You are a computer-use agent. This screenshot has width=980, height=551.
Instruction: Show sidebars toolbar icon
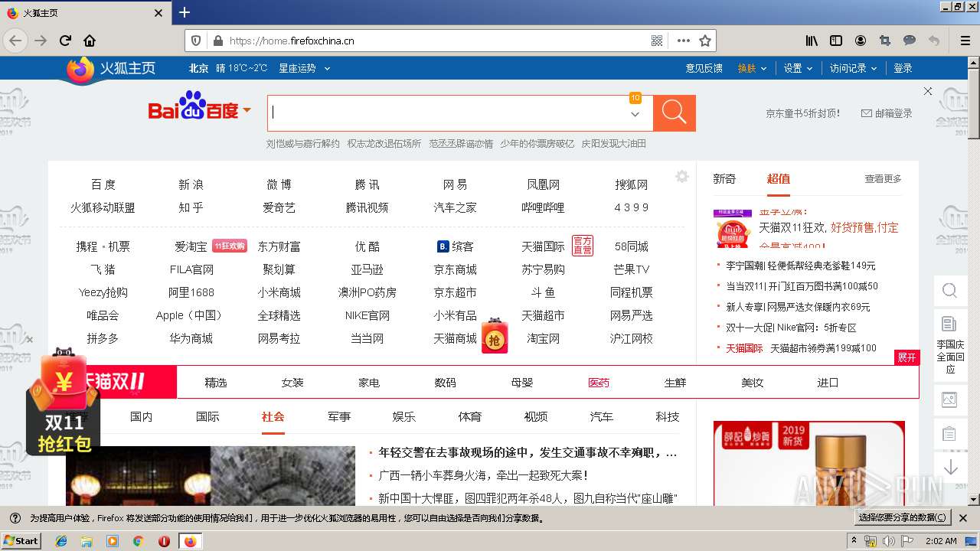[836, 41]
